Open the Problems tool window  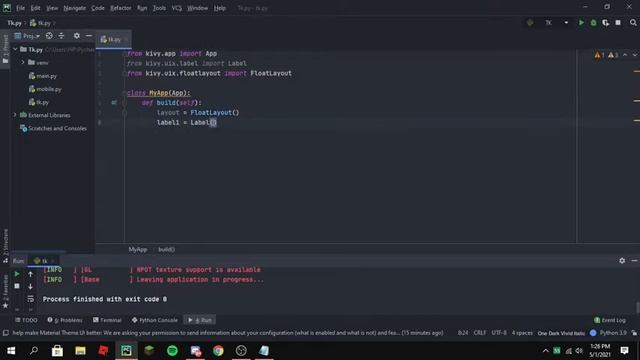coord(65,320)
